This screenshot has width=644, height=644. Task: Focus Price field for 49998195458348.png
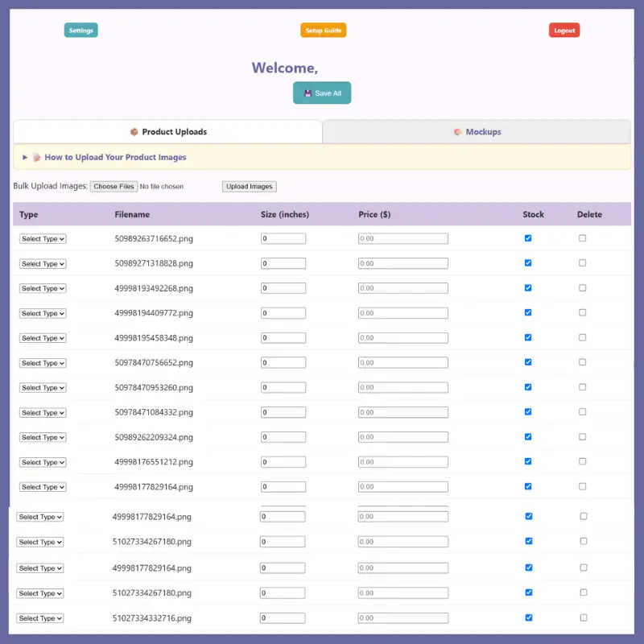point(403,338)
